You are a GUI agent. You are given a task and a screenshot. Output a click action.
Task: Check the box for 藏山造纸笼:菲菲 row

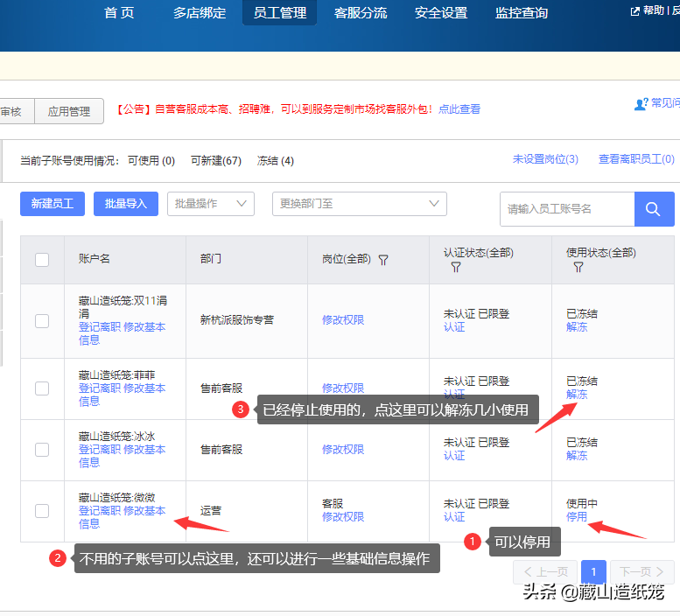42,388
